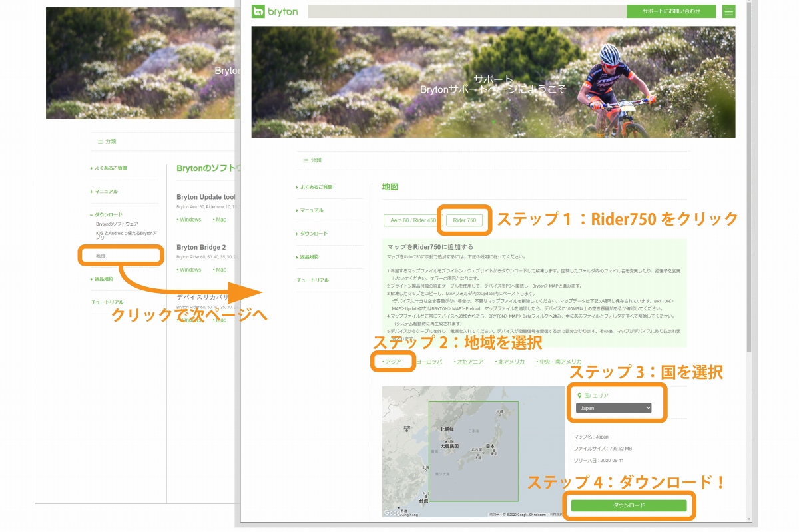The image size is (799, 532).
Task: Click the Google map of Japan
Action: (473, 451)
